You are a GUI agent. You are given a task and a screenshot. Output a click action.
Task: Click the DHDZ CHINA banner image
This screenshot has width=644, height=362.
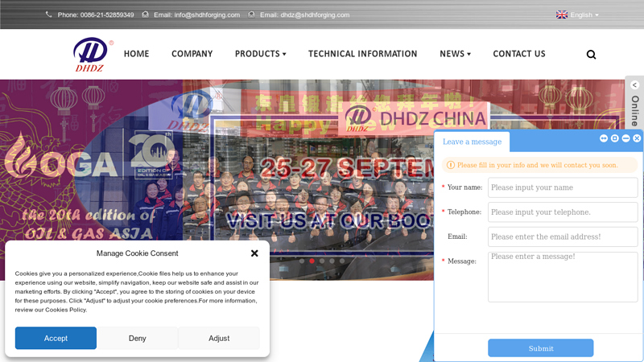coord(415,118)
